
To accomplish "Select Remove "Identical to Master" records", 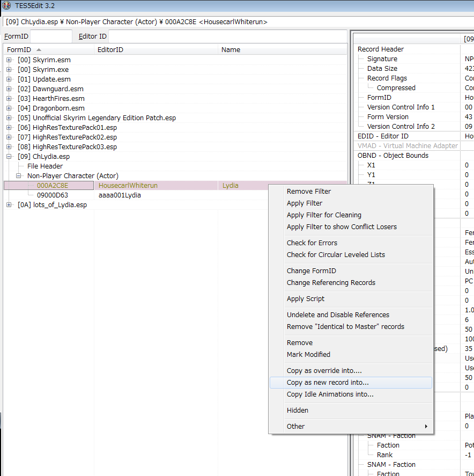I will click(x=351, y=327).
